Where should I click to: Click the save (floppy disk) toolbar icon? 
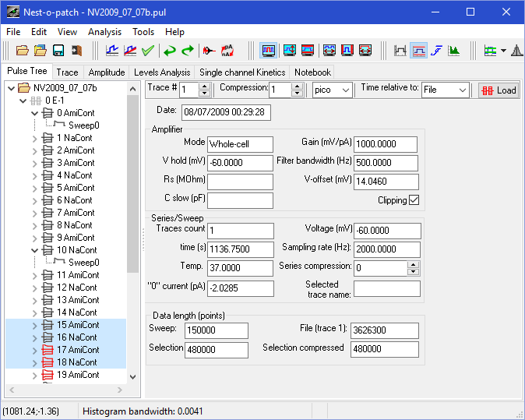(58, 51)
